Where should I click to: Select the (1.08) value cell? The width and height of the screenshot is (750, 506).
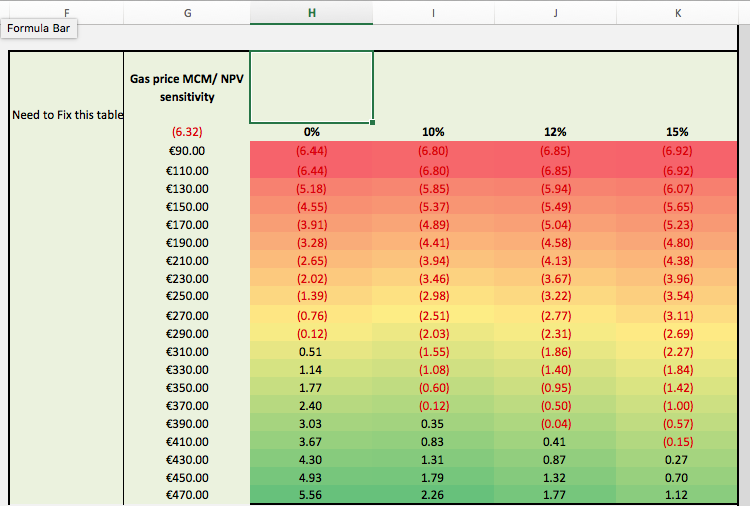(433, 370)
